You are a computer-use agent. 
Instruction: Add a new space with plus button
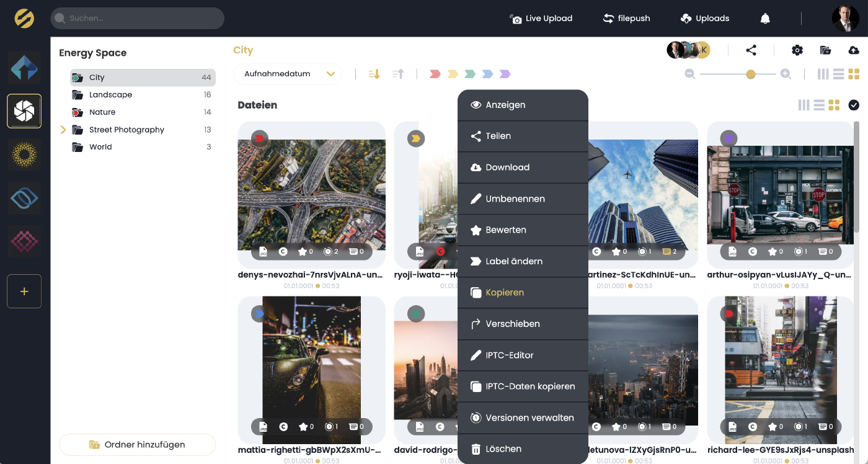(x=24, y=291)
